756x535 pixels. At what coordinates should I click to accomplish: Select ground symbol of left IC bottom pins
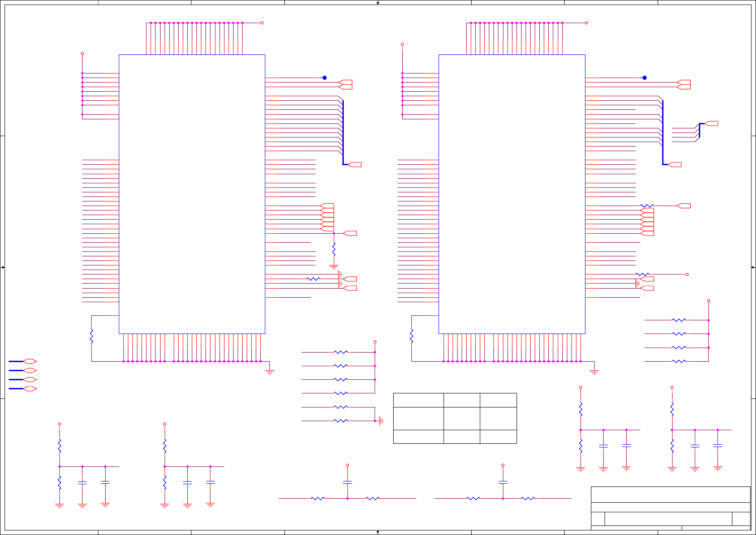(270, 372)
